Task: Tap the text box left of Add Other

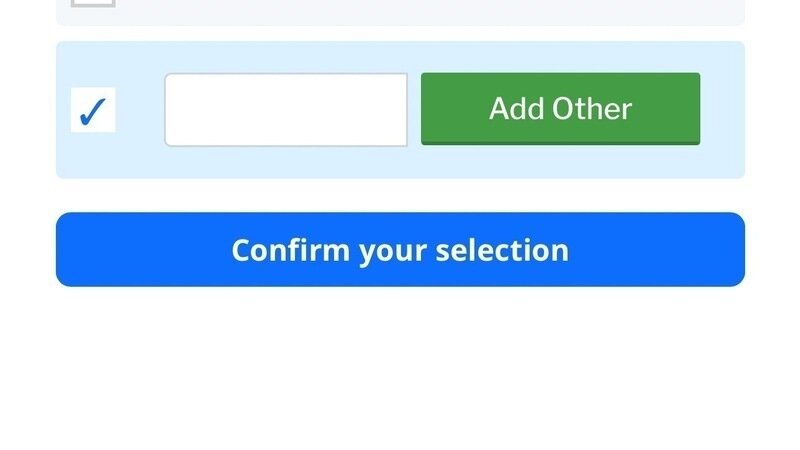Action: 286,110
